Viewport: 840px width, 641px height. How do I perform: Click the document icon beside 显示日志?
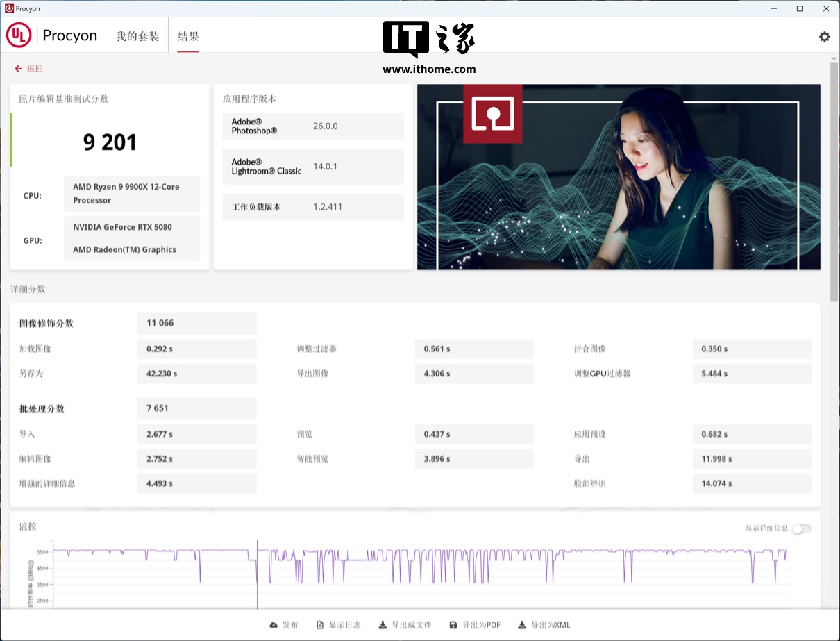pos(320,625)
